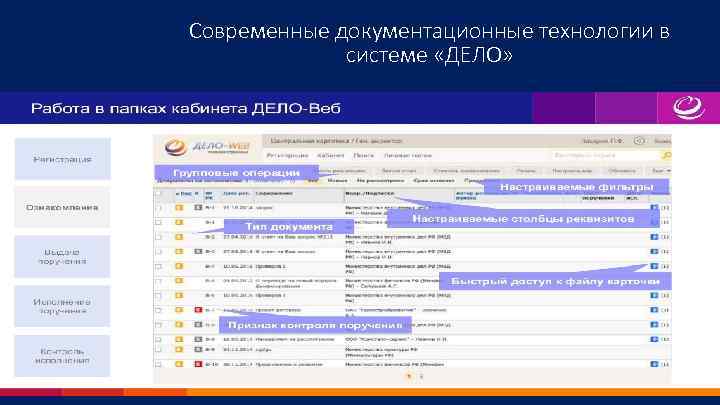Check the "Ваш запрос №213" row checkbox
The width and height of the screenshot is (720, 405).
(x=158, y=237)
